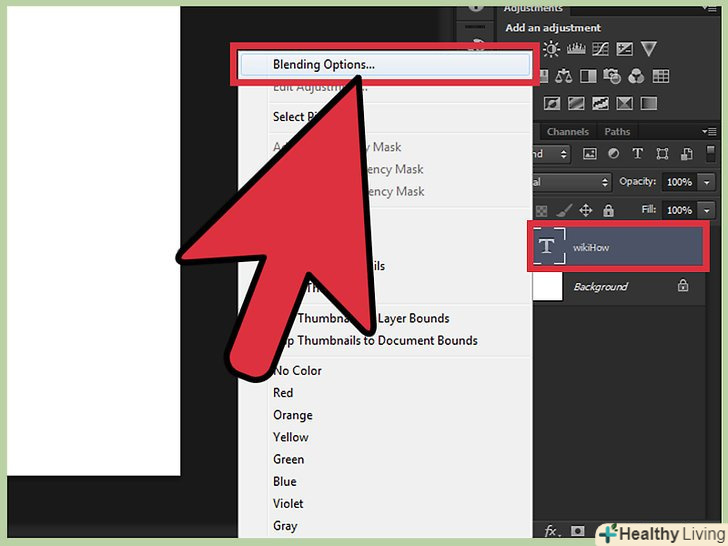The width and height of the screenshot is (728, 546).
Task: Switch to the Channels tab
Action: (568, 131)
